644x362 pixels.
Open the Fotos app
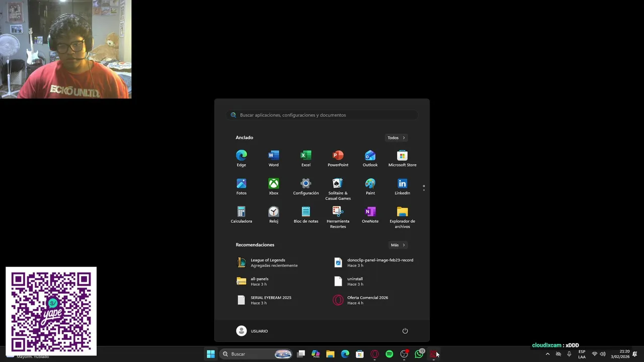pyautogui.click(x=242, y=187)
